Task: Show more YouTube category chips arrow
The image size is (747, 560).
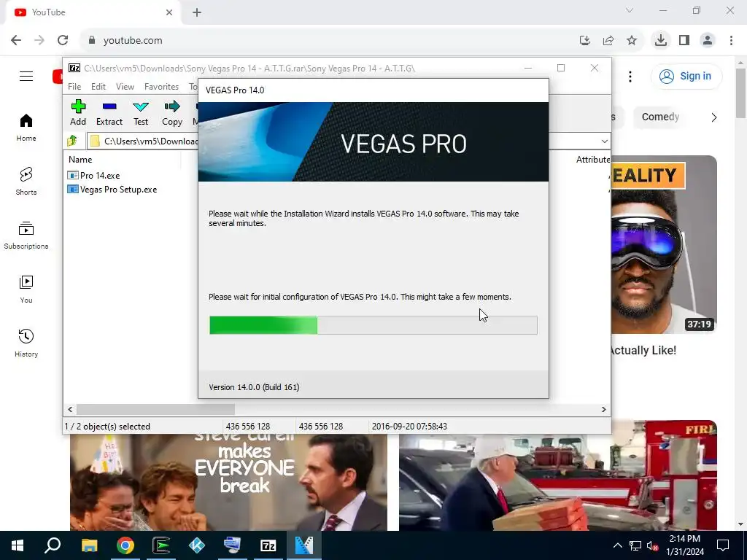Action: pos(713,117)
